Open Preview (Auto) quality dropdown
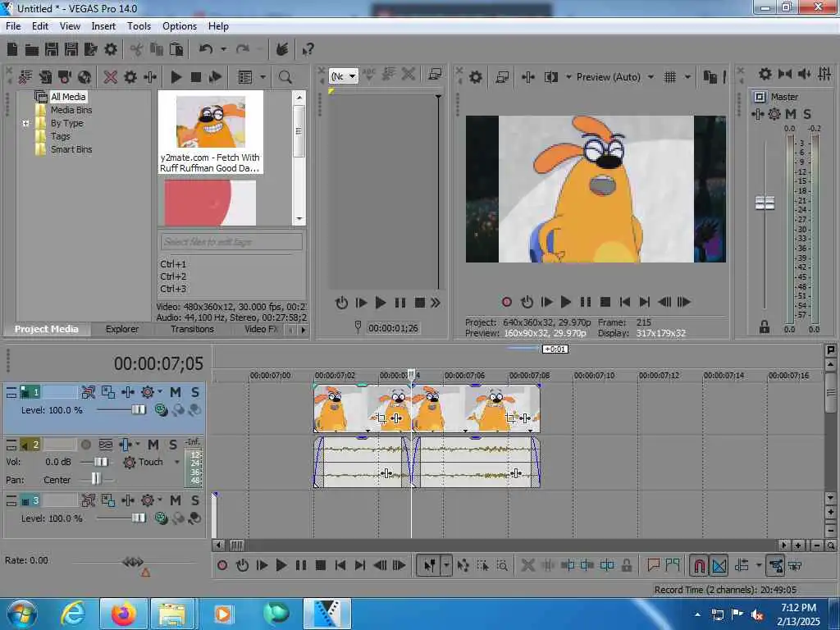Image resolution: width=840 pixels, height=630 pixels. [651, 77]
